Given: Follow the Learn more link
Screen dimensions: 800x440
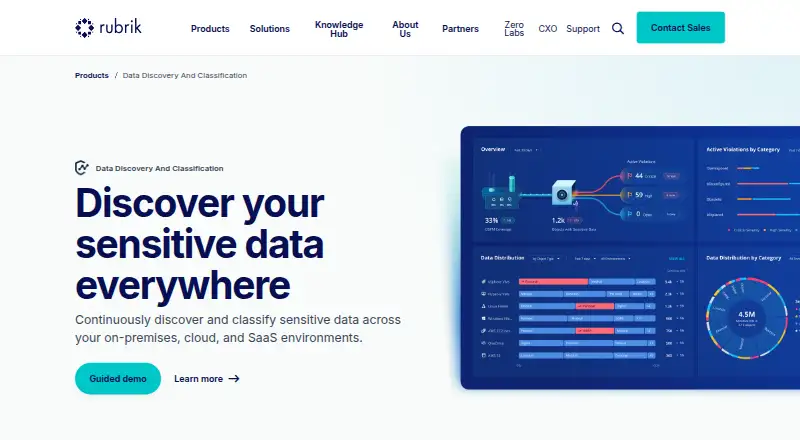Looking at the screenshot, I should click(207, 379).
